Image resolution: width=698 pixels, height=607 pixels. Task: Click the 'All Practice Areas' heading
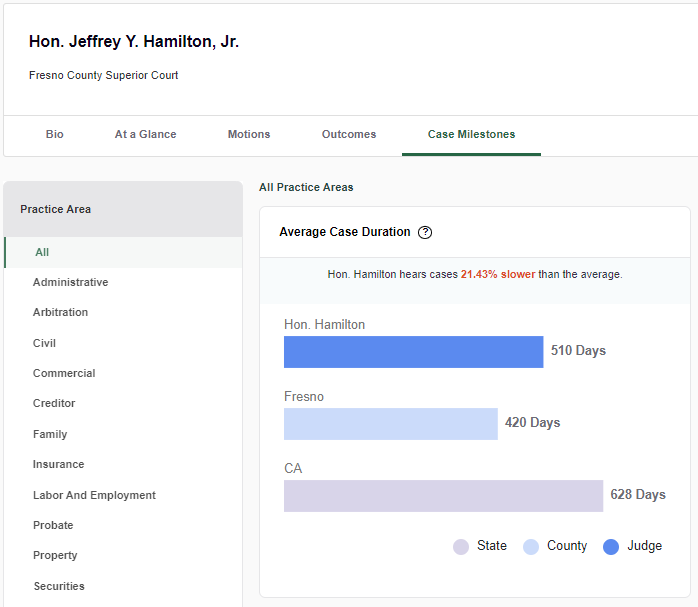306,187
